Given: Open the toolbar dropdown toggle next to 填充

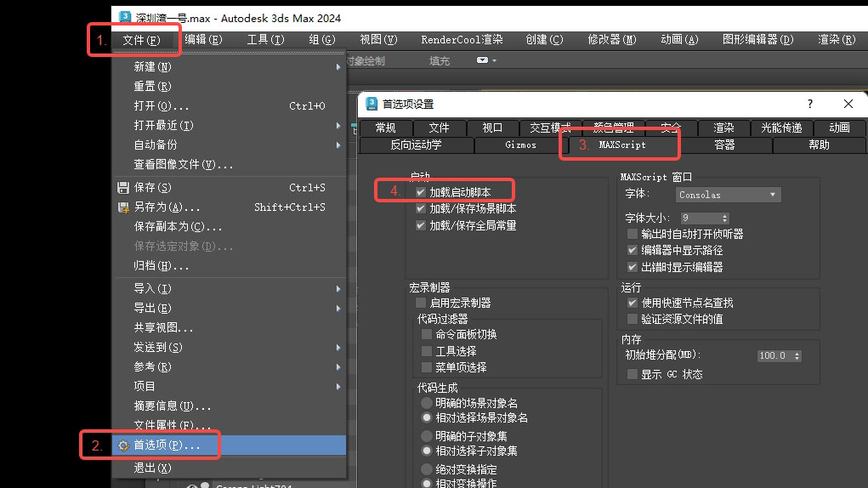Looking at the screenshot, I should (x=486, y=60).
